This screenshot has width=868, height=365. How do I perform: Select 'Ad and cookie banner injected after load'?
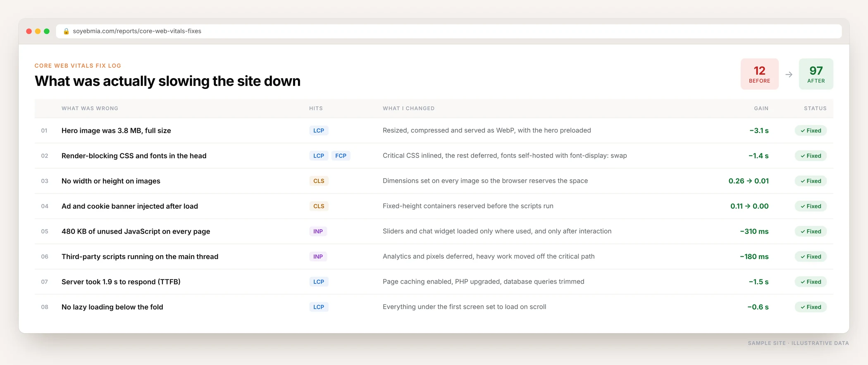point(130,206)
